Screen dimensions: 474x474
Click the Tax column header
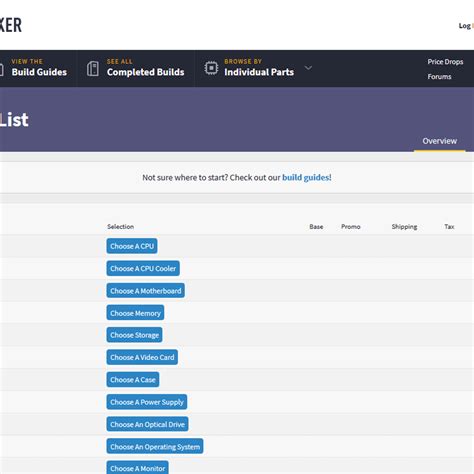click(449, 227)
